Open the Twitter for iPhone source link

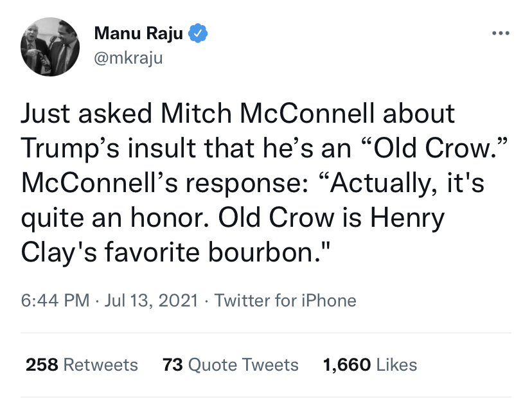(285, 301)
